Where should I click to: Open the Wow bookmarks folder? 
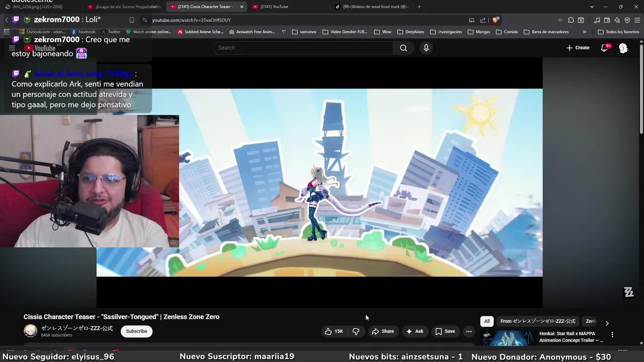[382, 32]
